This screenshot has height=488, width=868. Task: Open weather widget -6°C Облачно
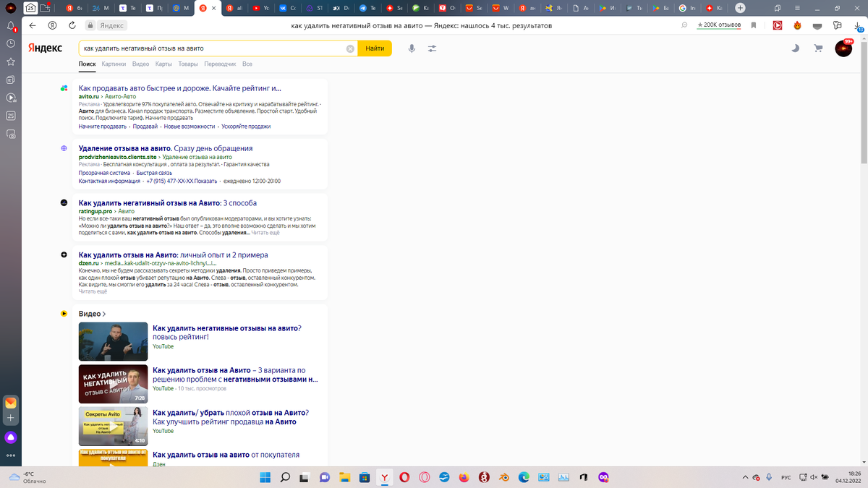click(27, 477)
